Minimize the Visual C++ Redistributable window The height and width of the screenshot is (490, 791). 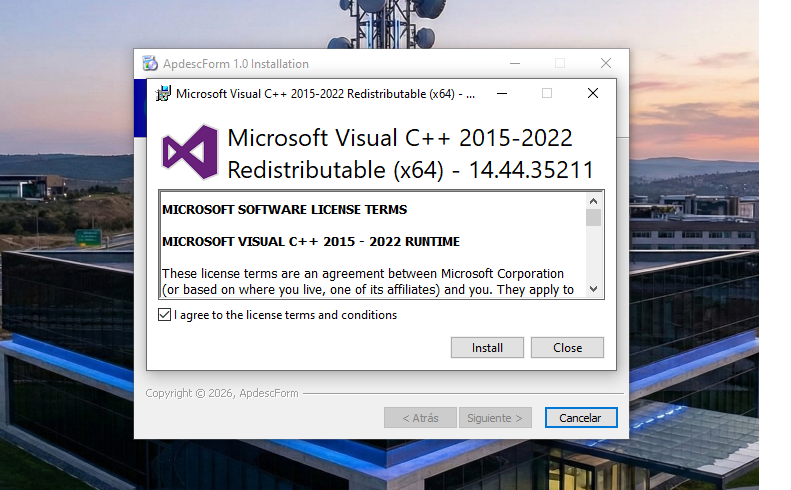pos(502,93)
